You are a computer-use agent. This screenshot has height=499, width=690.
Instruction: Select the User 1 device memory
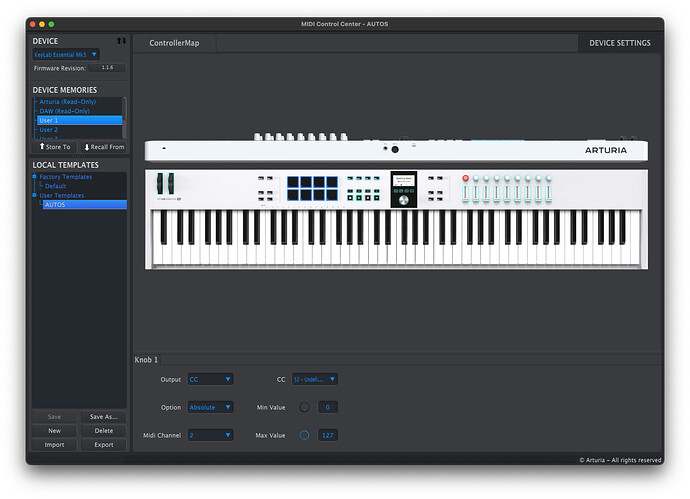80,120
